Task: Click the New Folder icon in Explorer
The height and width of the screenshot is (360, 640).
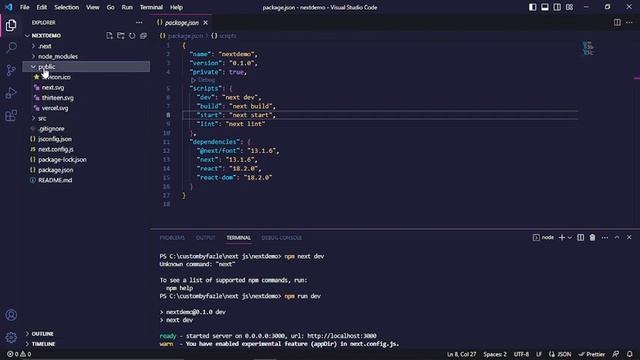Action: [x=120, y=36]
